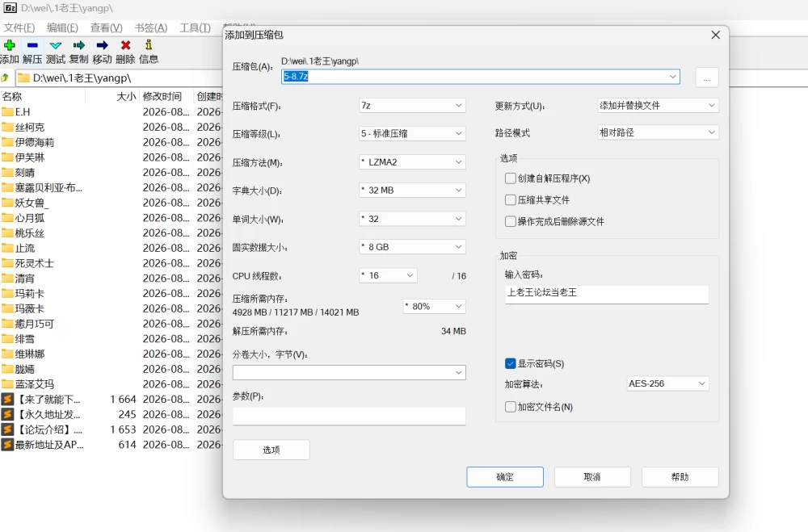
Task: Select the 玛莉卡 folder icon
Action: point(7,293)
